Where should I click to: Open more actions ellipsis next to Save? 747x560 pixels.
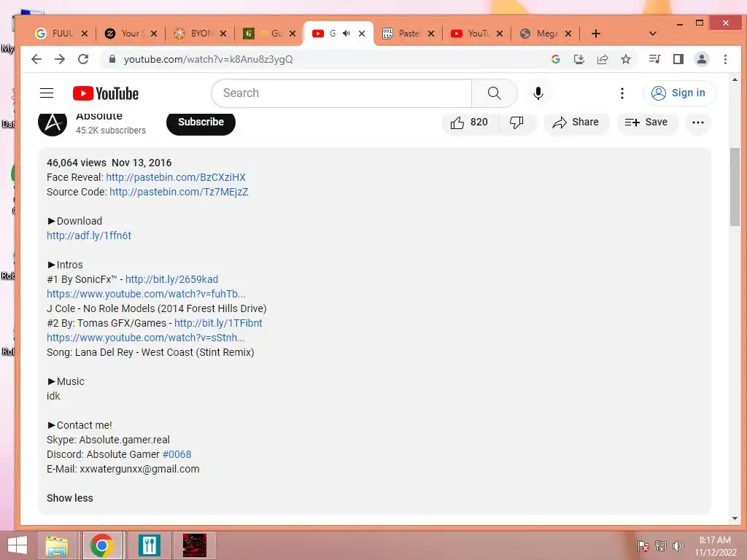[x=698, y=122]
